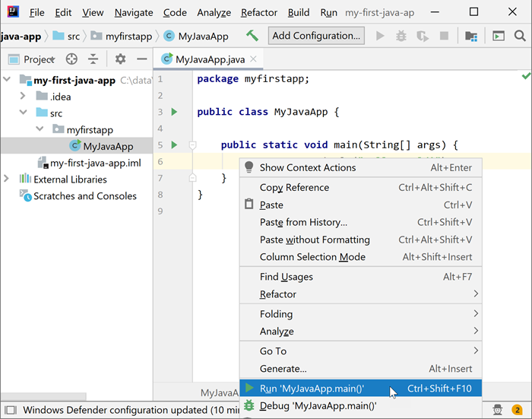Choose Show Context Actions menu entry
This screenshot has width=532, height=419.
307,167
